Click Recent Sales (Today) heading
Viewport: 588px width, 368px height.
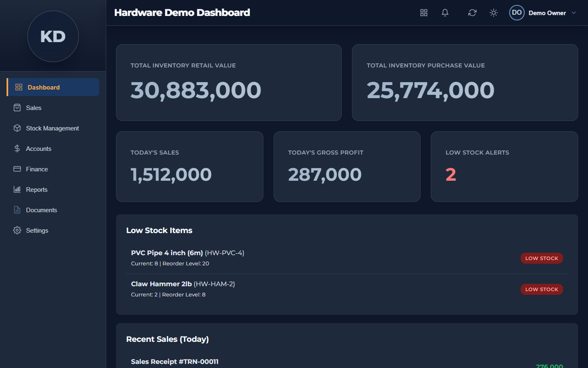click(167, 339)
